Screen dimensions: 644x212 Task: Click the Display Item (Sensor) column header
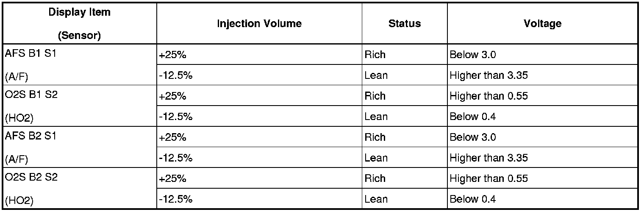pyautogui.click(x=79, y=24)
